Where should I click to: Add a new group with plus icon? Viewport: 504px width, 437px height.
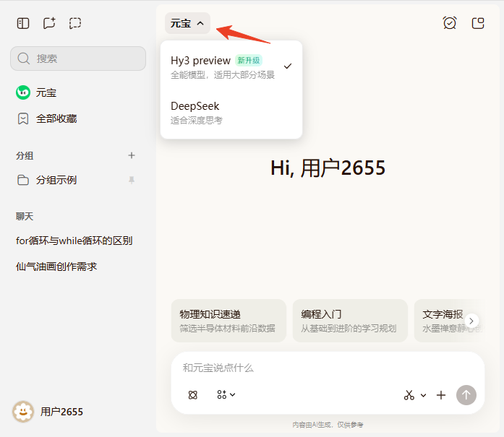point(132,155)
